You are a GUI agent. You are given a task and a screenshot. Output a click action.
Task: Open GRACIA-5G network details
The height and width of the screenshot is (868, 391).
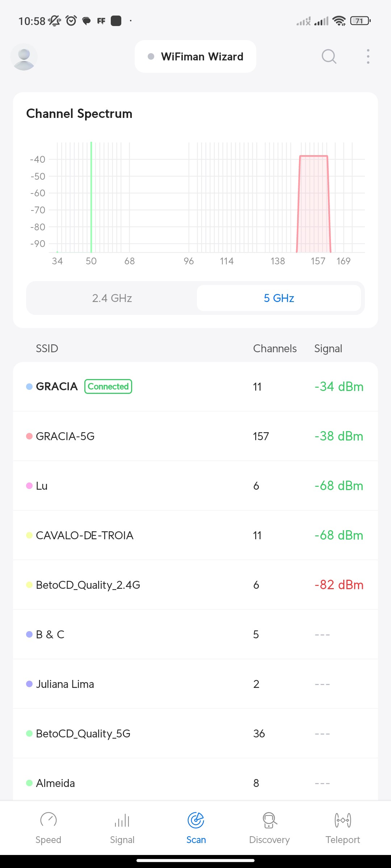coord(195,436)
